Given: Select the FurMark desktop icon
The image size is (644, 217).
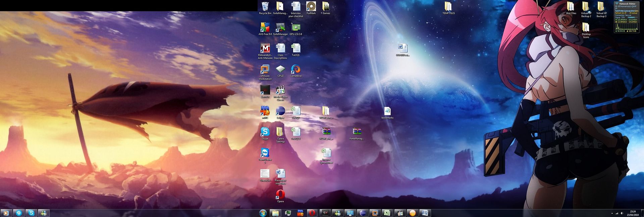Looking at the screenshot, I should (311, 7).
